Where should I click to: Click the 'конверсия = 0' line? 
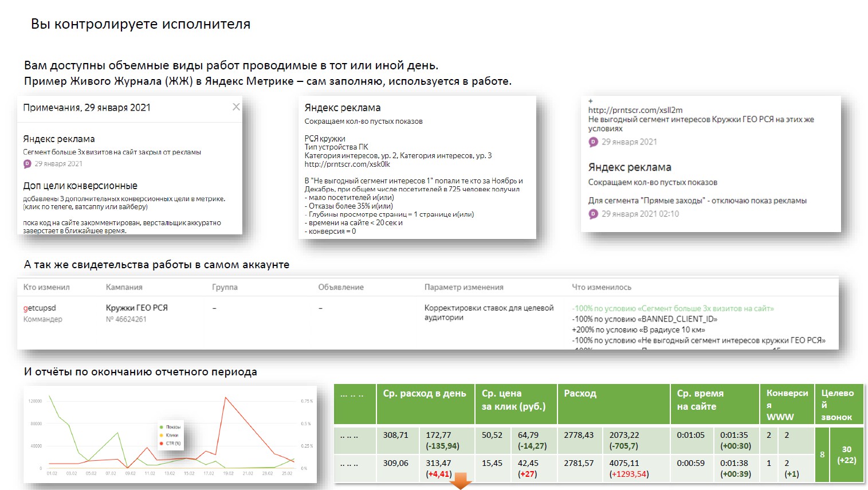coord(330,232)
